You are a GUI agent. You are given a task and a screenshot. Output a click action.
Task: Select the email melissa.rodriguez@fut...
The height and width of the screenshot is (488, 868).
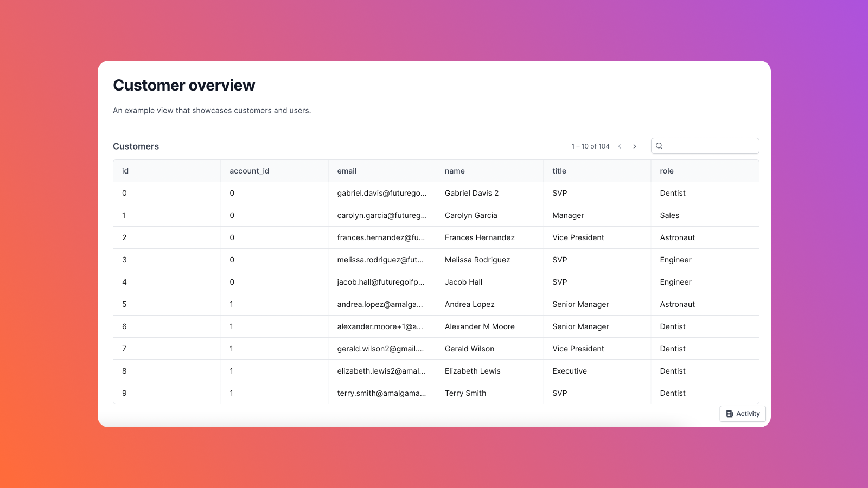pos(380,260)
